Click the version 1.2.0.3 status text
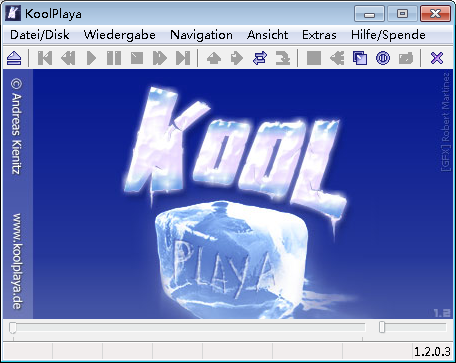The height and width of the screenshot is (363, 456). coord(432,351)
